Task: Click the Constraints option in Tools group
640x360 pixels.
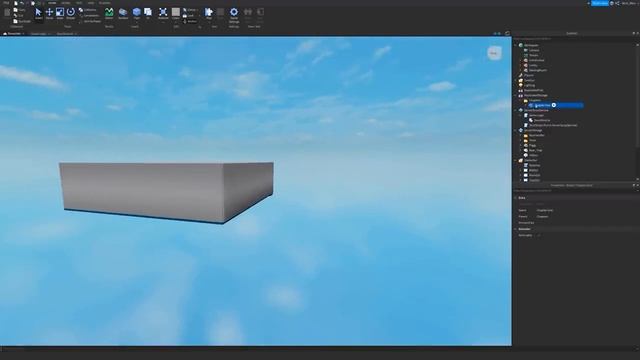Action: click(x=91, y=16)
